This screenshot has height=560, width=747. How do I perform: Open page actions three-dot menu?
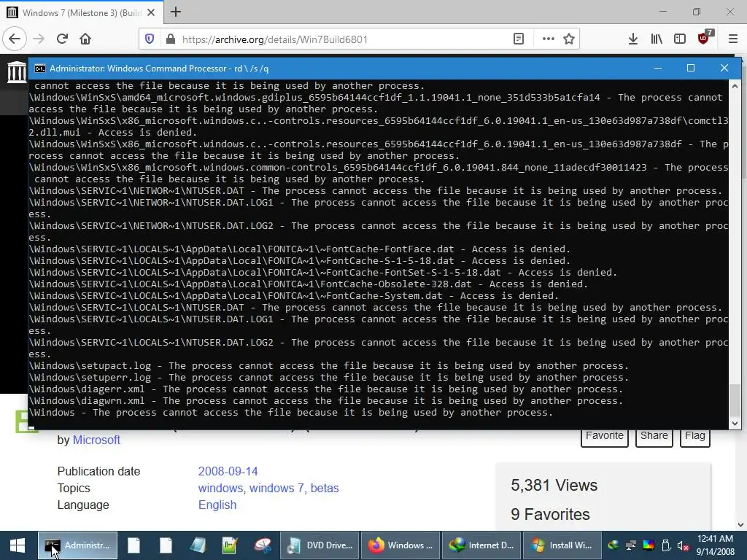pos(549,39)
